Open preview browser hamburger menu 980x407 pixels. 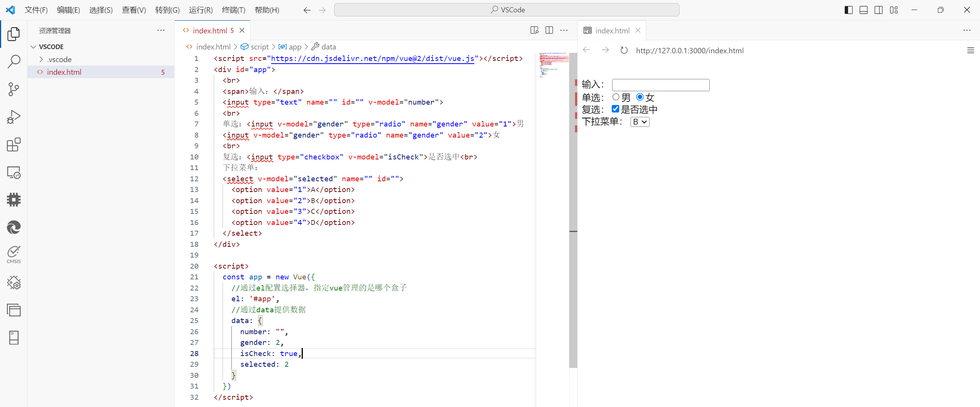click(970, 50)
